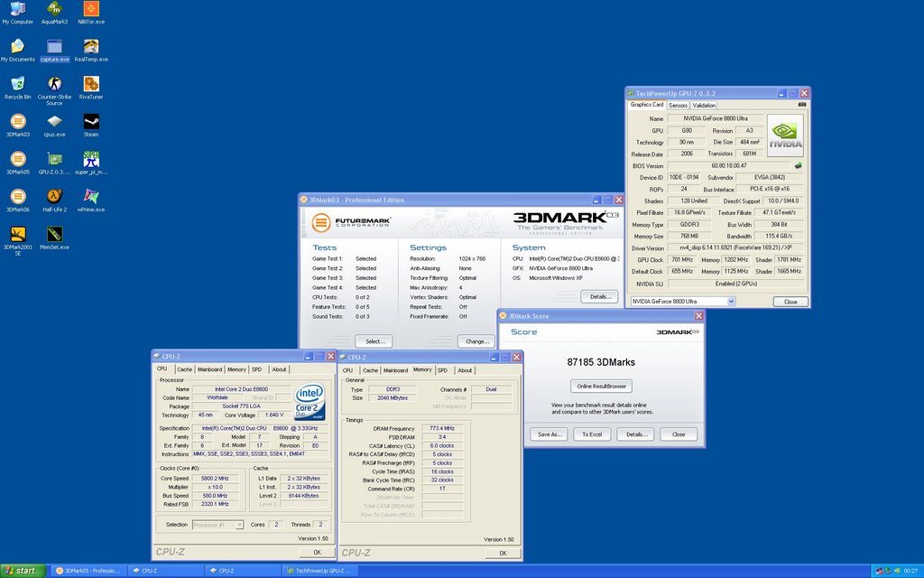Click the NVIDIA logo in GPU-Z
The image size is (924, 578).
[x=785, y=135]
